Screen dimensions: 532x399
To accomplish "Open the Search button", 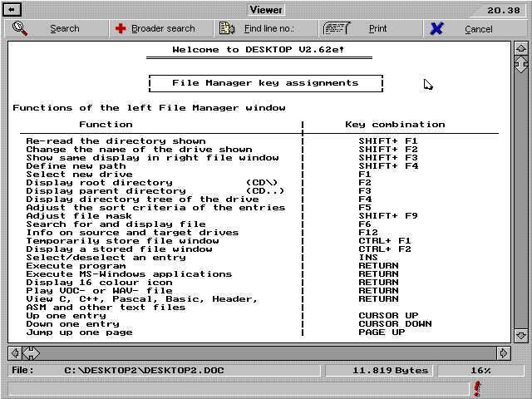I will pos(57,28).
